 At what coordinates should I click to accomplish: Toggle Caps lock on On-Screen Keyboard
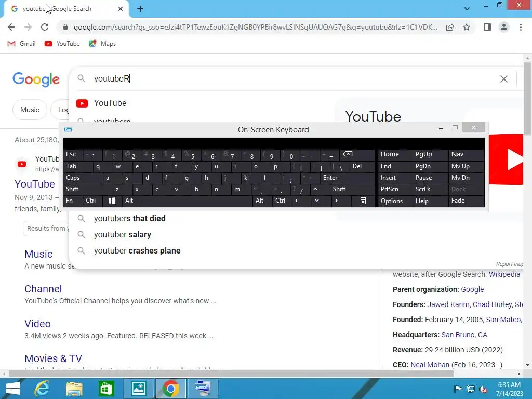(83, 178)
